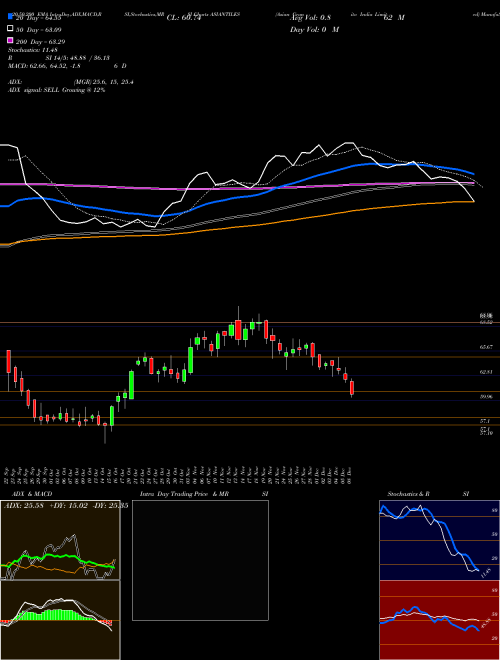500x660 pixels.
Task: Click the 'Stochastics & R' panel title
Action: click(x=408, y=494)
